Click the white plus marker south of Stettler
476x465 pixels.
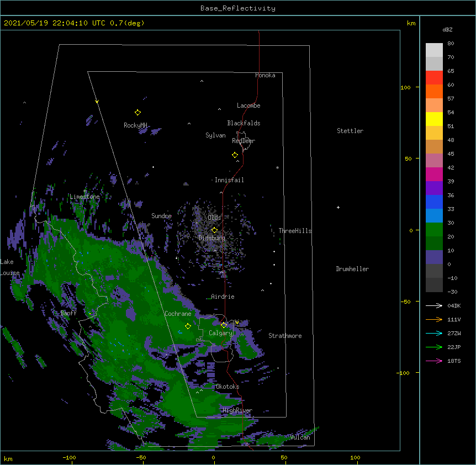338,208
